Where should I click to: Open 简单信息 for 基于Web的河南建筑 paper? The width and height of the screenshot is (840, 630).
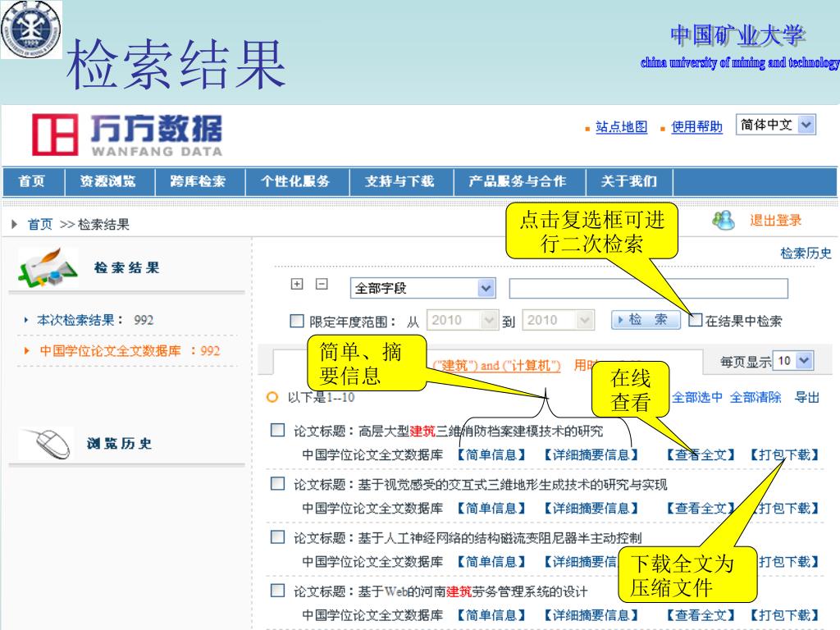tap(491, 615)
